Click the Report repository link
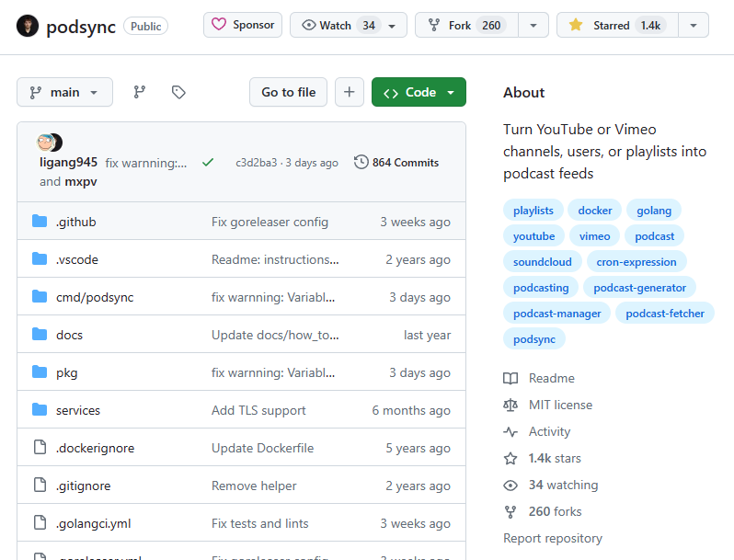This screenshot has height=560, width=734. tap(553, 538)
